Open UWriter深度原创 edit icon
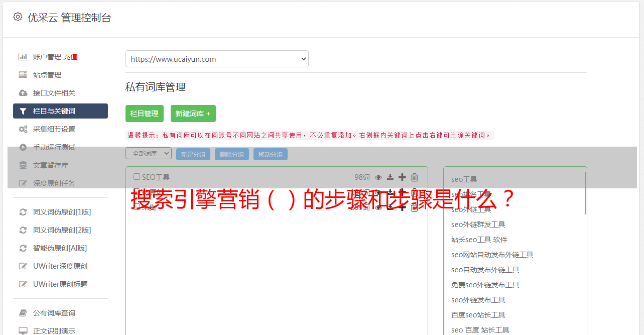Image resolution: width=644 pixels, height=335 pixels. point(23,266)
